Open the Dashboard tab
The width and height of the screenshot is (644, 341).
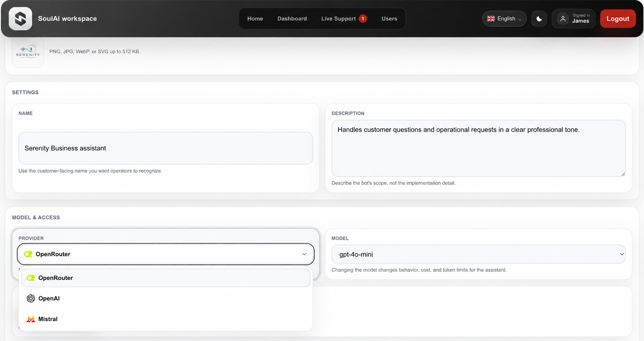pos(292,19)
